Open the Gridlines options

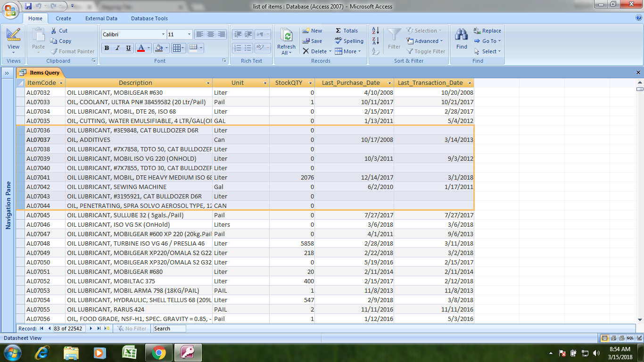tap(178, 48)
